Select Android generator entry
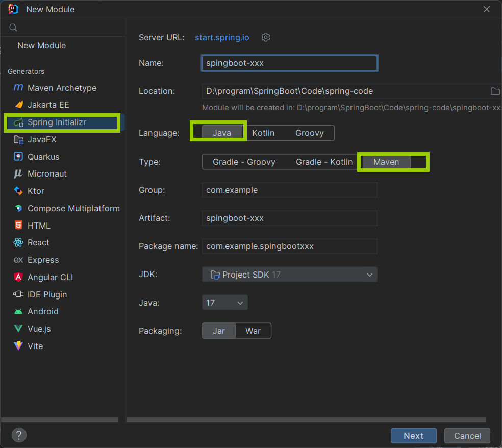Screen dimensions: 502x448 point(63,312)
